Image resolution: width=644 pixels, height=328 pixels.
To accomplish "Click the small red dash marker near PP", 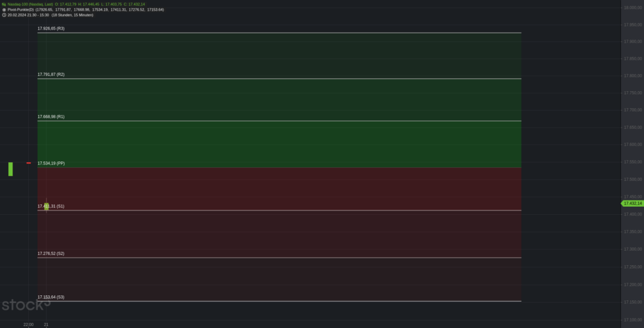I will pos(29,163).
